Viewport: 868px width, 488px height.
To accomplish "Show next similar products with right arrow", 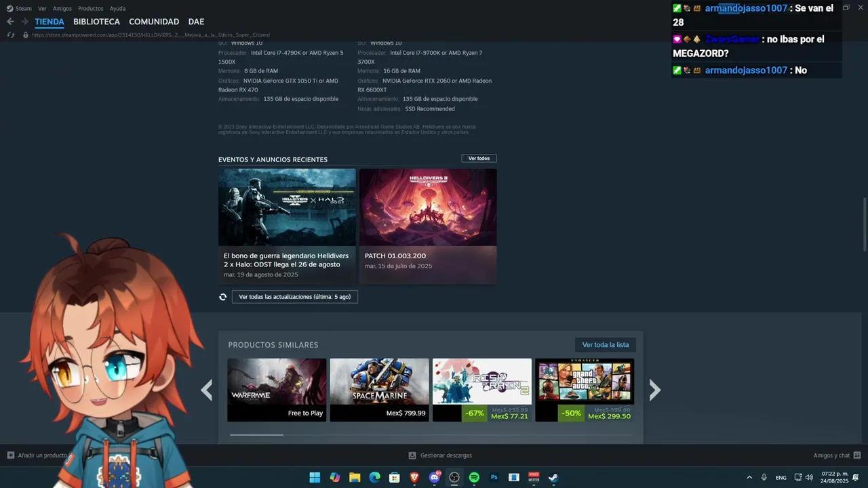I will [x=654, y=390].
